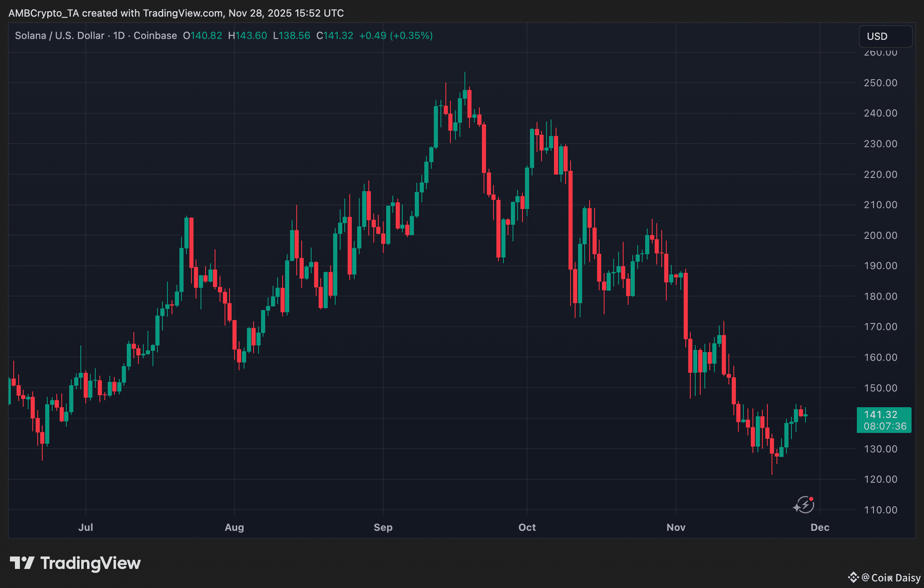The height and width of the screenshot is (588, 924).
Task: Click the Solana / U.S. Dollar symbol title
Action: (59, 36)
